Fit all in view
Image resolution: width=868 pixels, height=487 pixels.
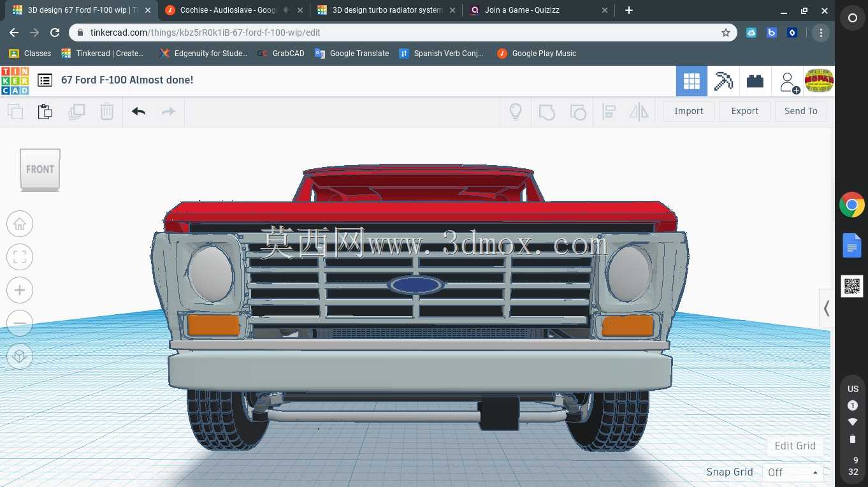click(20, 257)
